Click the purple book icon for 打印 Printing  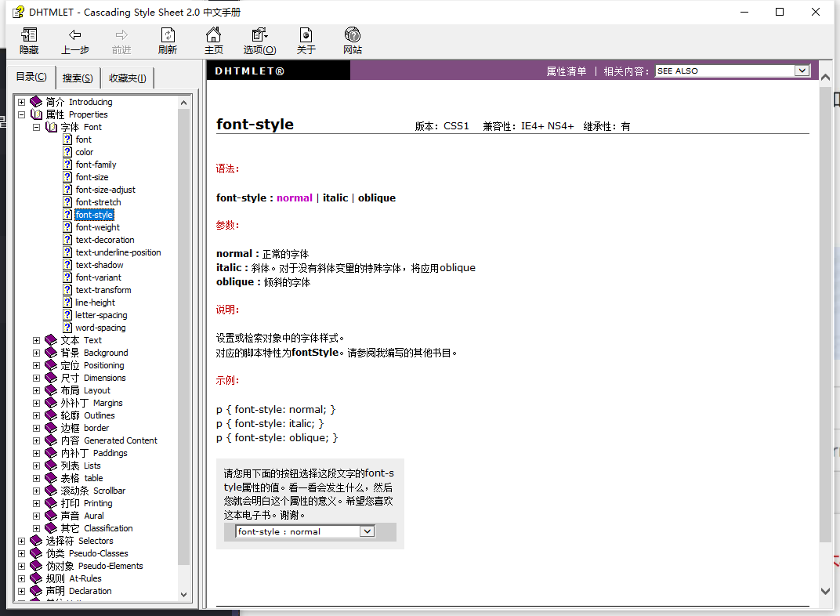click(51, 503)
